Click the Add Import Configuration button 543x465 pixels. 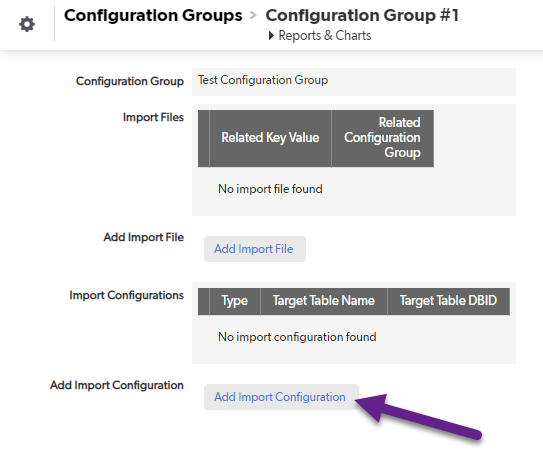point(281,397)
